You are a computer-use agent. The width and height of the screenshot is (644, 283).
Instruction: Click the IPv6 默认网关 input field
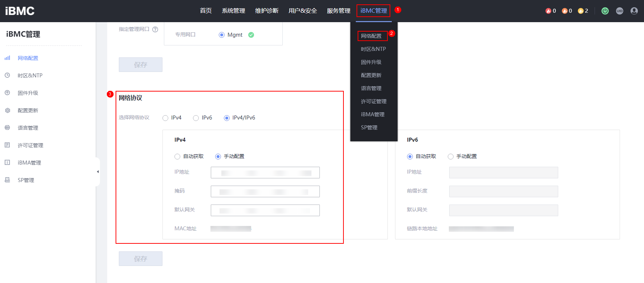(504, 210)
